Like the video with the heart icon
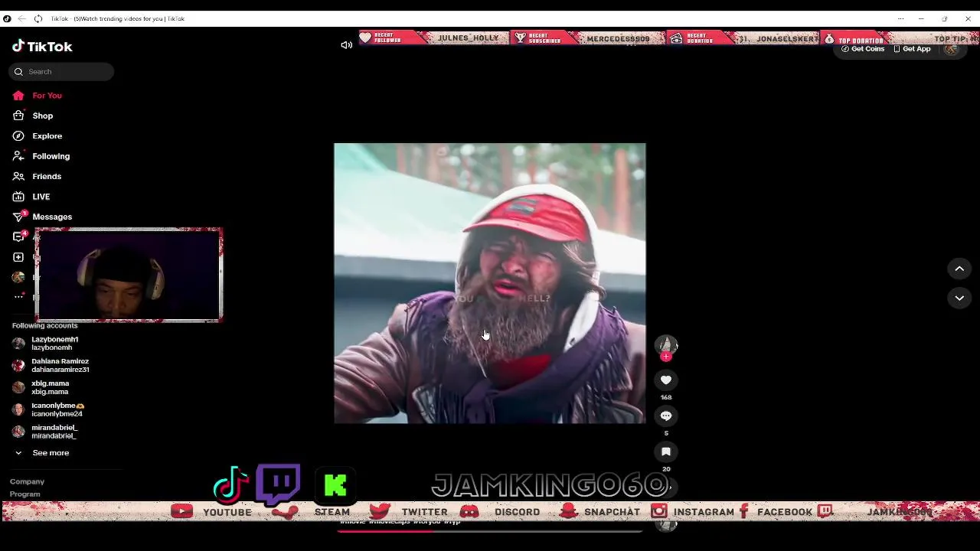The image size is (980, 551). [x=666, y=380]
